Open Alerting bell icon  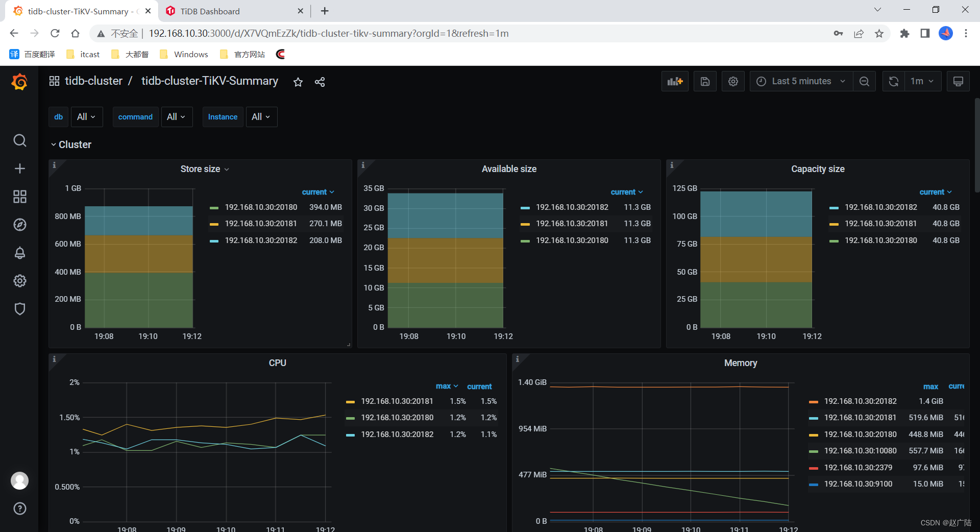tap(19, 253)
